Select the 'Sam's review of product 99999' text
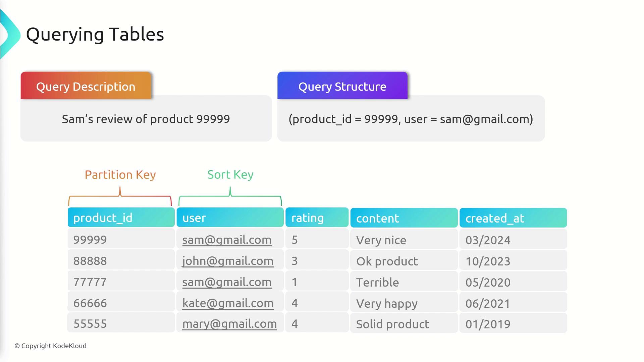Screen dimensions: 644x362 pyautogui.click(x=146, y=119)
